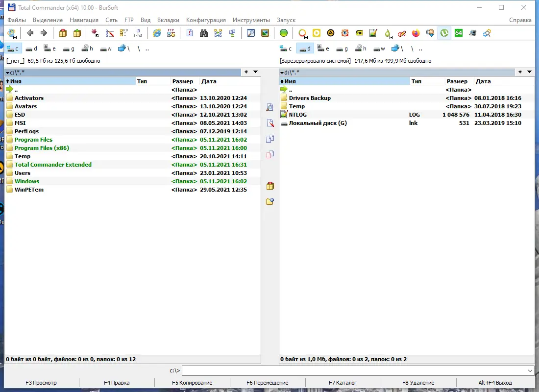
Task: Launch AIMP player icon in toolbar
Action: click(x=330, y=33)
